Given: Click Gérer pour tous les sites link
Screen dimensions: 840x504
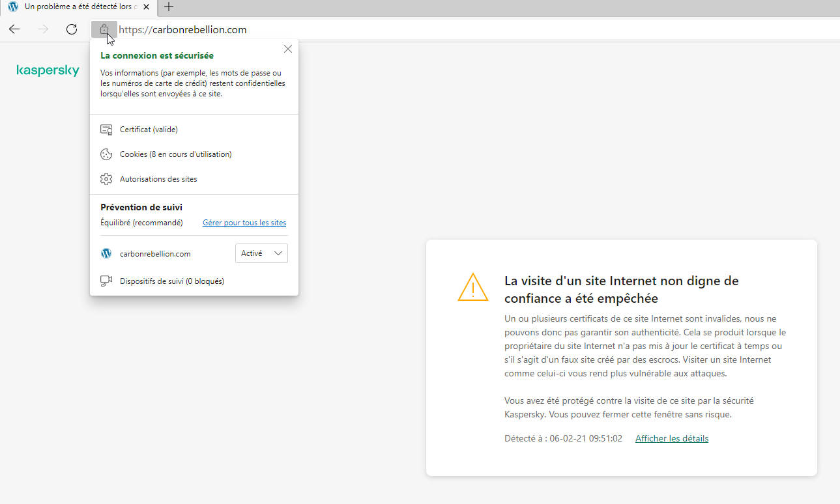Looking at the screenshot, I should (x=244, y=223).
